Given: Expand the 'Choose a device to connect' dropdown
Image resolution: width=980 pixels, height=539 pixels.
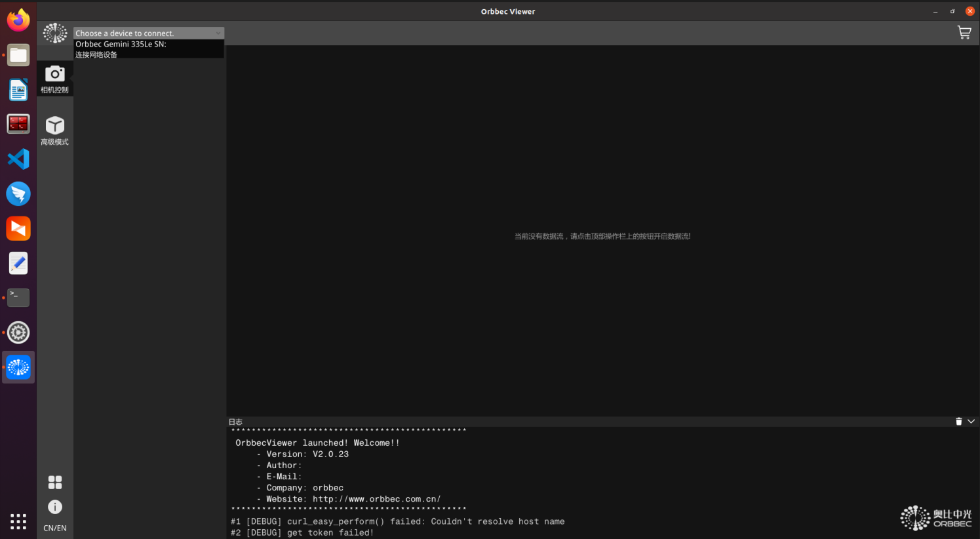Looking at the screenshot, I should [x=149, y=33].
